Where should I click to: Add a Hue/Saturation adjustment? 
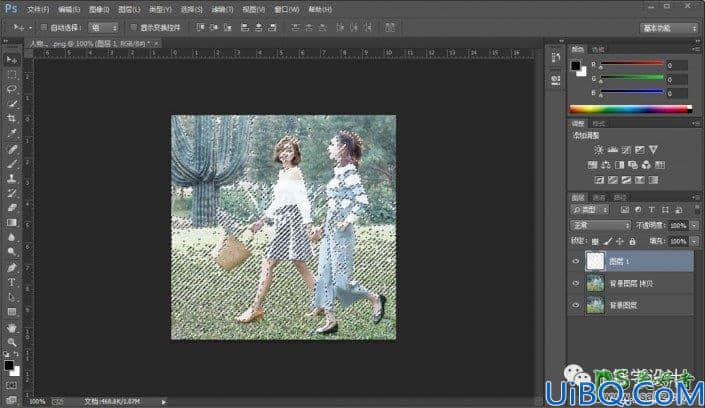[x=592, y=165]
